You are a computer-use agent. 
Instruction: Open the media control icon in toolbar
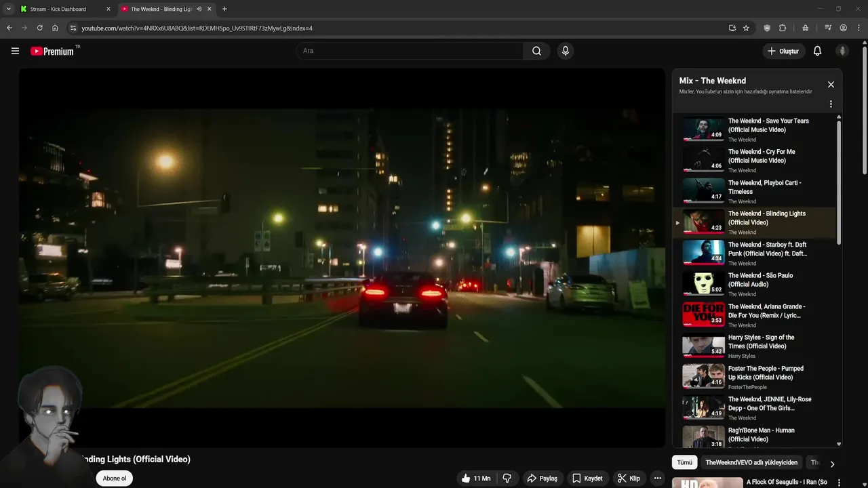[827, 28]
